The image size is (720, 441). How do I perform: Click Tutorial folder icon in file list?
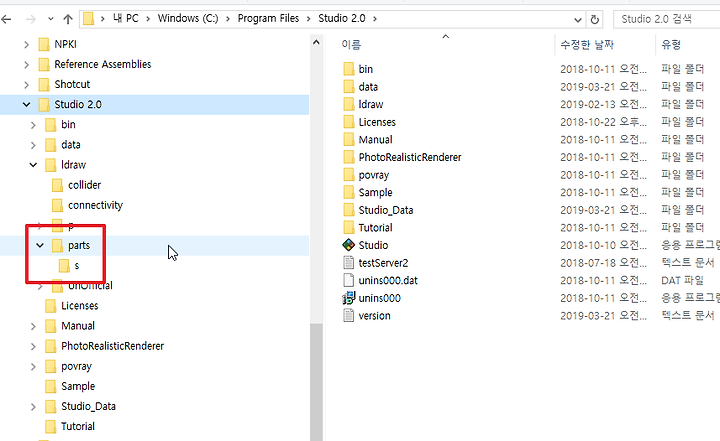point(349,227)
